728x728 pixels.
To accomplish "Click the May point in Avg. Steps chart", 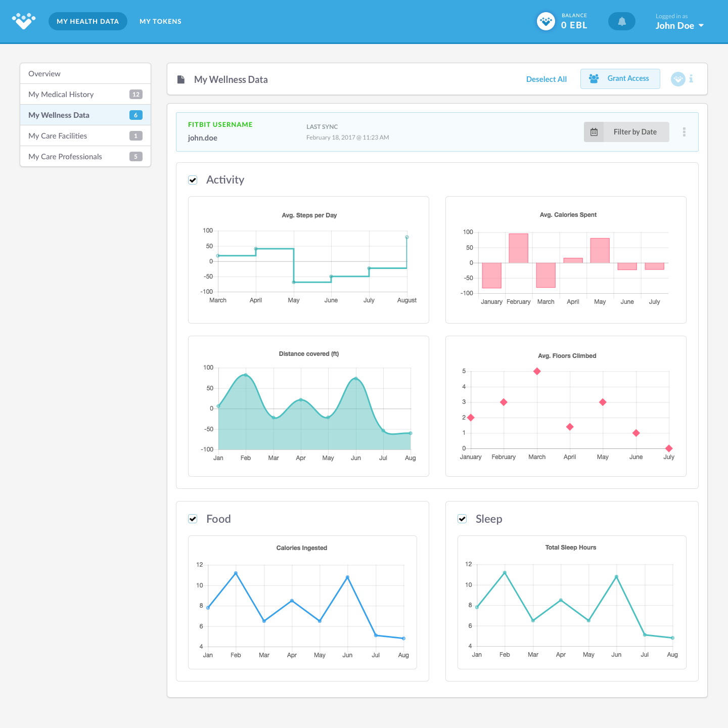I will (294, 282).
